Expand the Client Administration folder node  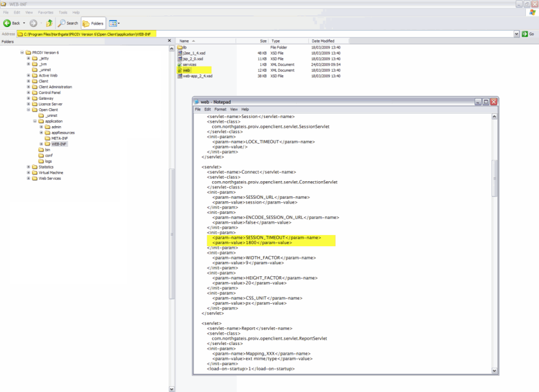[x=29, y=87]
